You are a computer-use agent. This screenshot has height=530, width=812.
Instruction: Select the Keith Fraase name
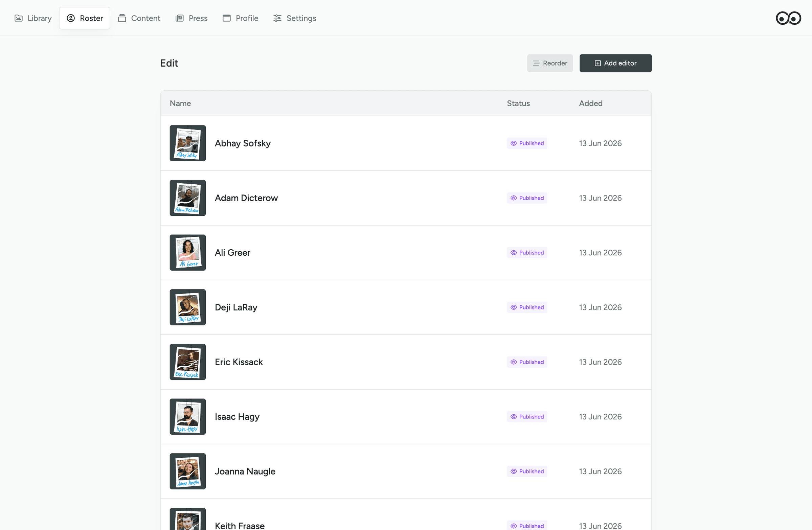tap(240, 526)
